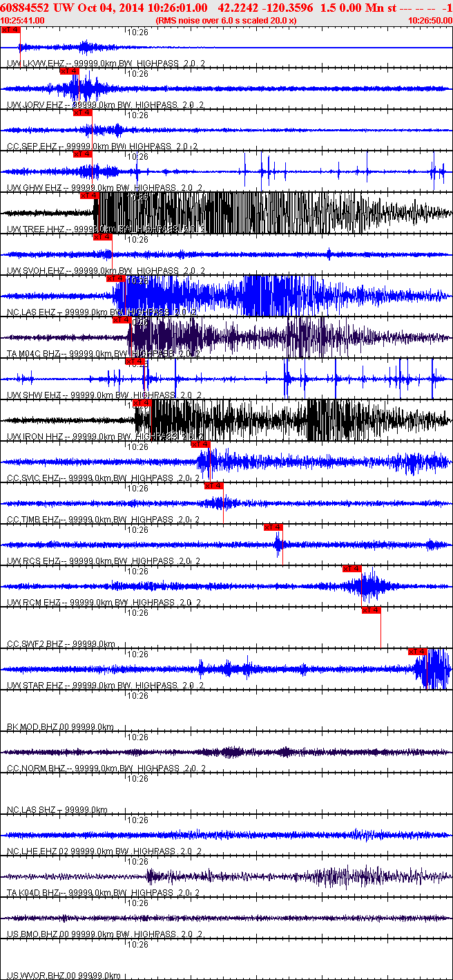
Task: Click the red pick flag on JORV trace
Action: point(70,71)
